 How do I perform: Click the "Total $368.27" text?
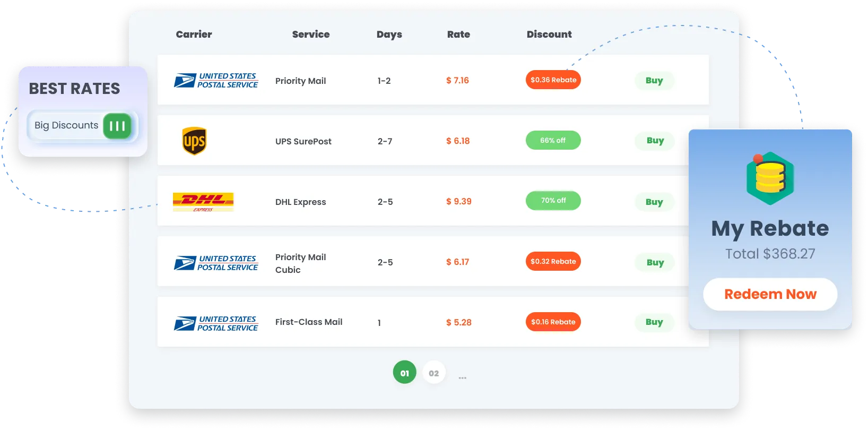(770, 254)
